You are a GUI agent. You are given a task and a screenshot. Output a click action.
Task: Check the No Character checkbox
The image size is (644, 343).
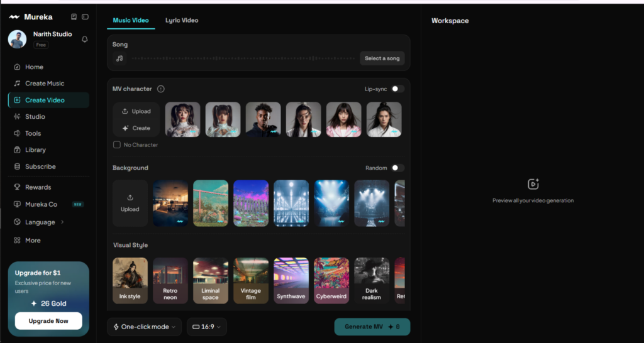click(117, 145)
